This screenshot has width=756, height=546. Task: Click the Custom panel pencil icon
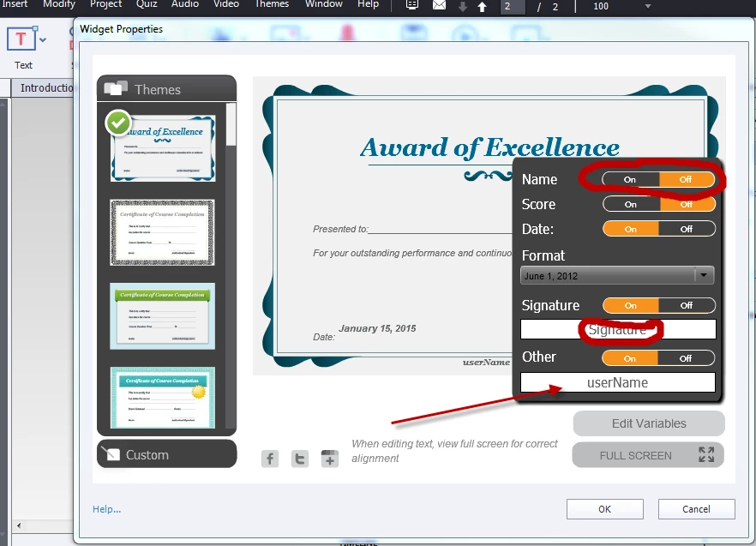(111, 453)
